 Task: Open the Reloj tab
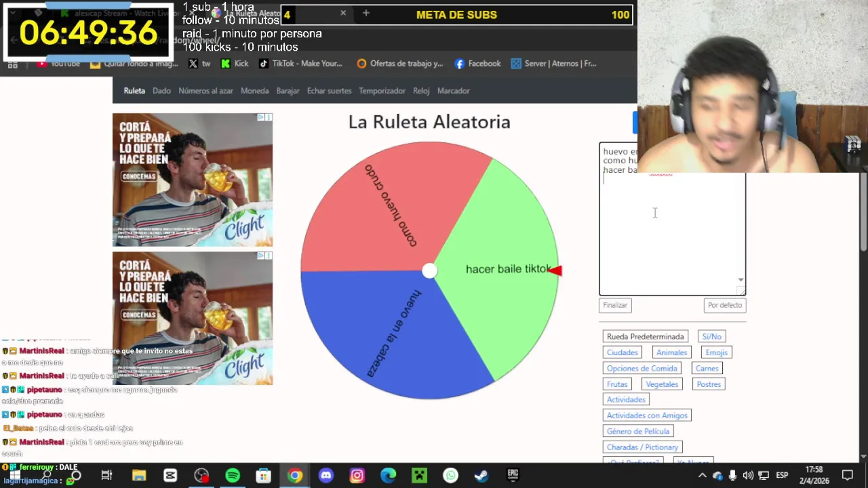point(421,91)
